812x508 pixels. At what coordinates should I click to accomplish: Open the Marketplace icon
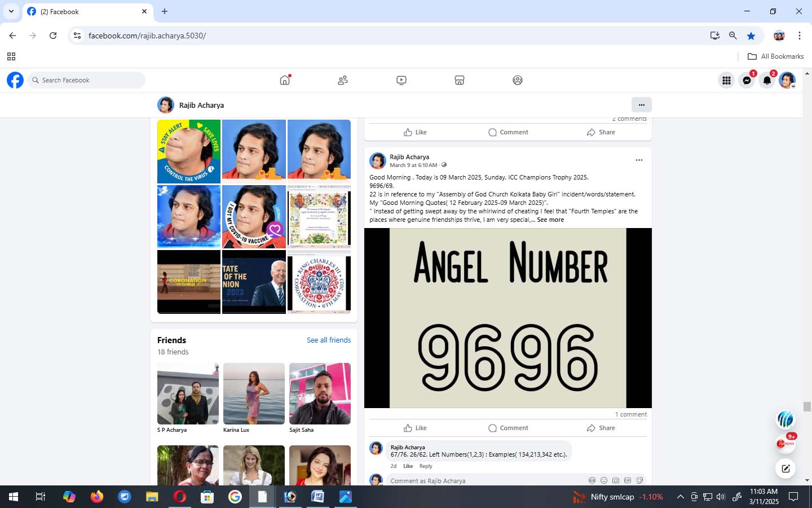(460, 80)
